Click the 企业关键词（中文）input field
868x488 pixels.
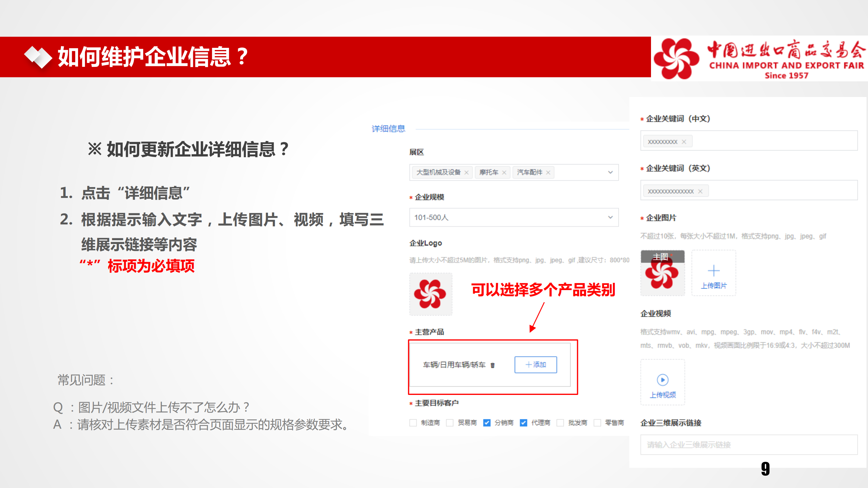pos(749,141)
